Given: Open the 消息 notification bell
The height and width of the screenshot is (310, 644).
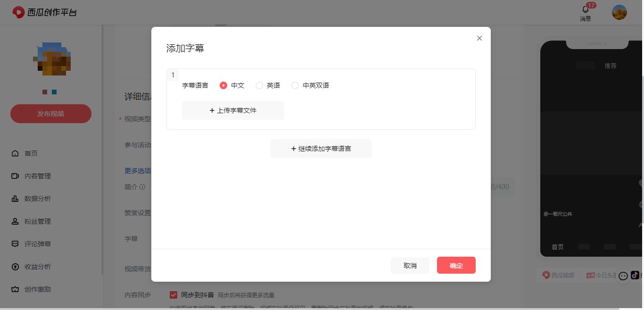Looking at the screenshot, I should click(x=586, y=12).
